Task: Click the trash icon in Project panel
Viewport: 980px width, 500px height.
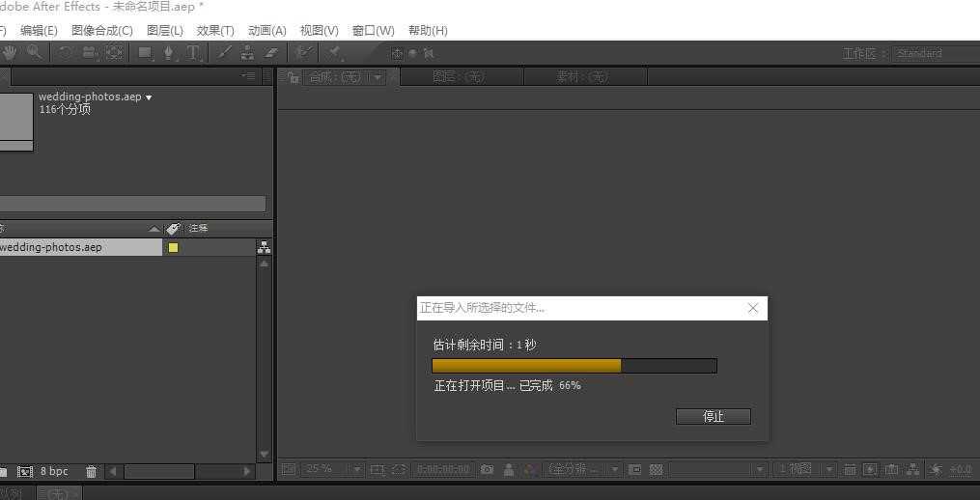Action: pyautogui.click(x=92, y=472)
